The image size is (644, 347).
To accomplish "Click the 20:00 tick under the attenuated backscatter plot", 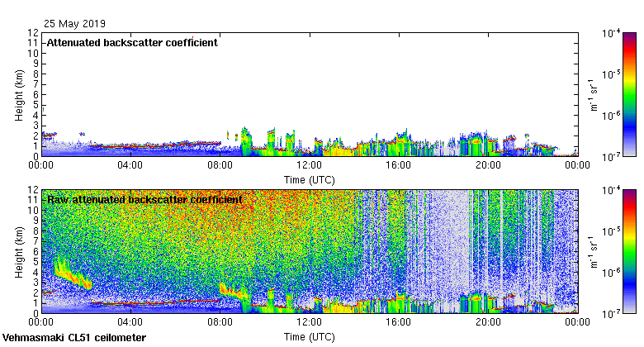I will [x=488, y=165].
